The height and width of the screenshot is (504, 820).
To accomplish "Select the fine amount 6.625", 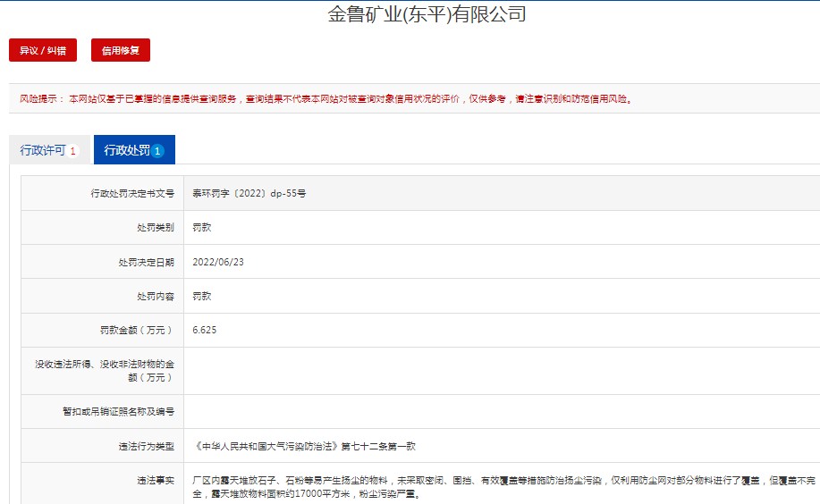I will pyautogui.click(x=205, y=330).
